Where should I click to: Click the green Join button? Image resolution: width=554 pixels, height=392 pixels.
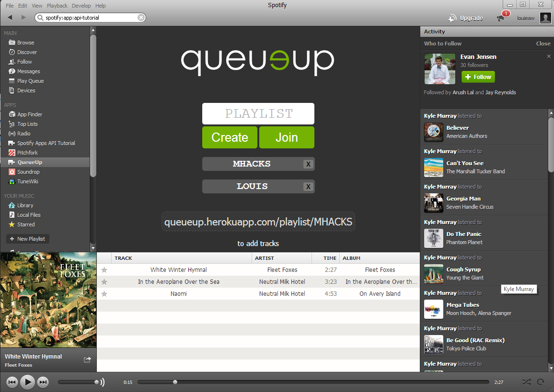(x=287, y=137)
